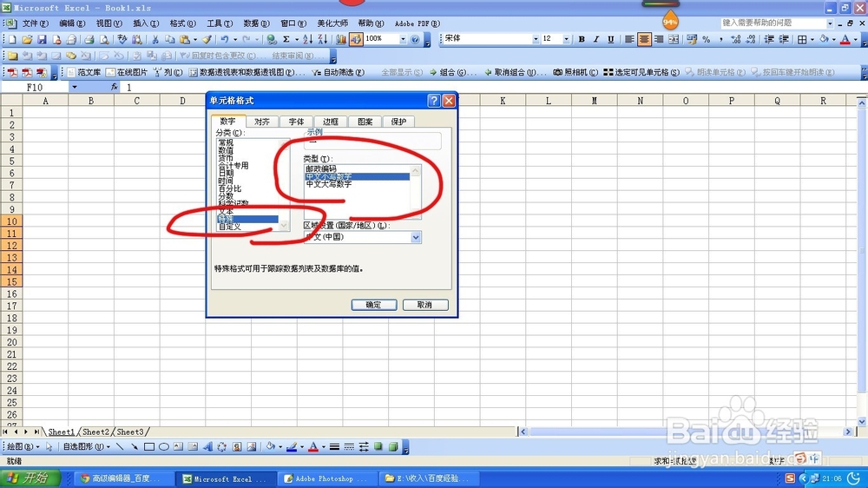
Task: Open the 范文库 template library
Action: coord(83,73)
